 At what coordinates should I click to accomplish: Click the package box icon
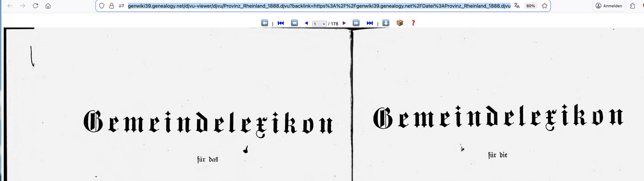coord(400,23)
